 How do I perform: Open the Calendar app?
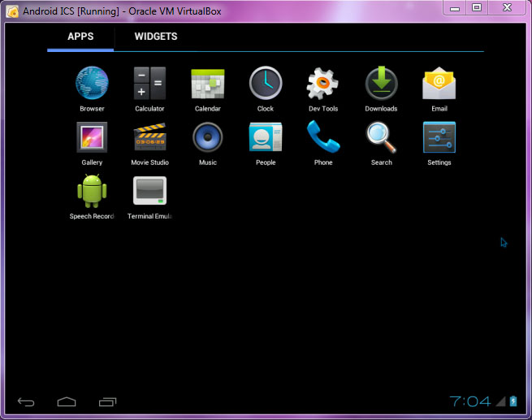(x=208, y=84)
